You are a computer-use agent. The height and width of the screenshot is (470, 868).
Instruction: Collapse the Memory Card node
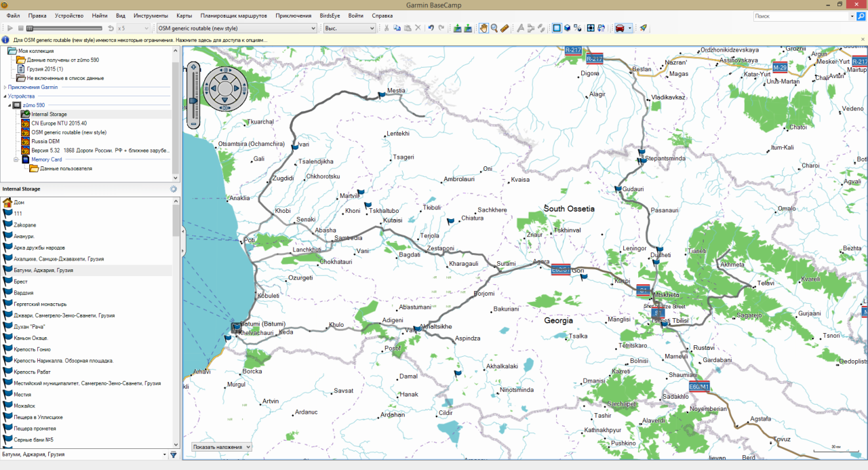pos(16,159)
